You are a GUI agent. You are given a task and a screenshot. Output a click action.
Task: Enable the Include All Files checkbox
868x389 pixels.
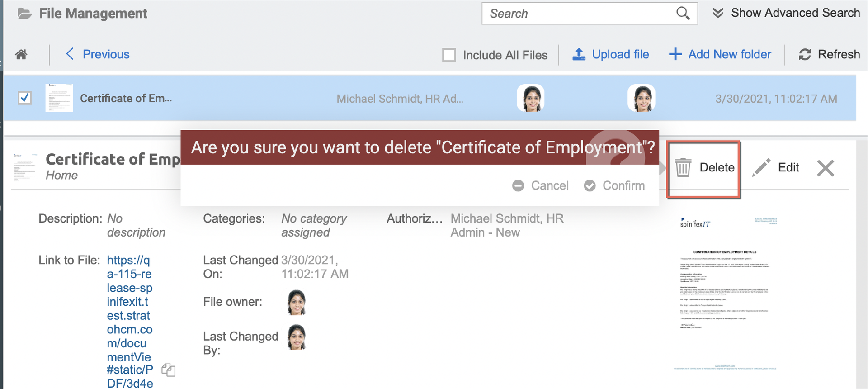pyautogui.click(x=449, y=55)
